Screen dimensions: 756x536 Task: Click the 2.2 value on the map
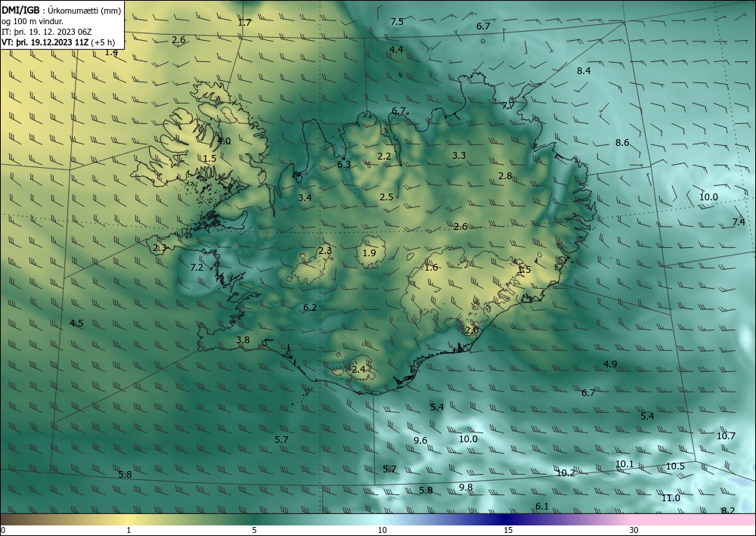tap(384, 156)
